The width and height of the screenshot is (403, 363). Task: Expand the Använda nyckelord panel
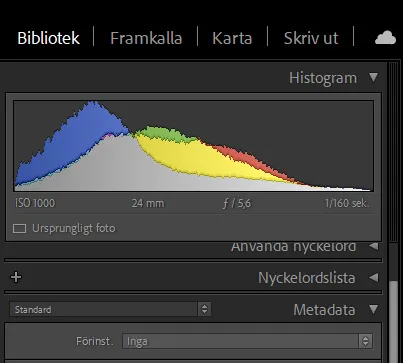point(374,246)
